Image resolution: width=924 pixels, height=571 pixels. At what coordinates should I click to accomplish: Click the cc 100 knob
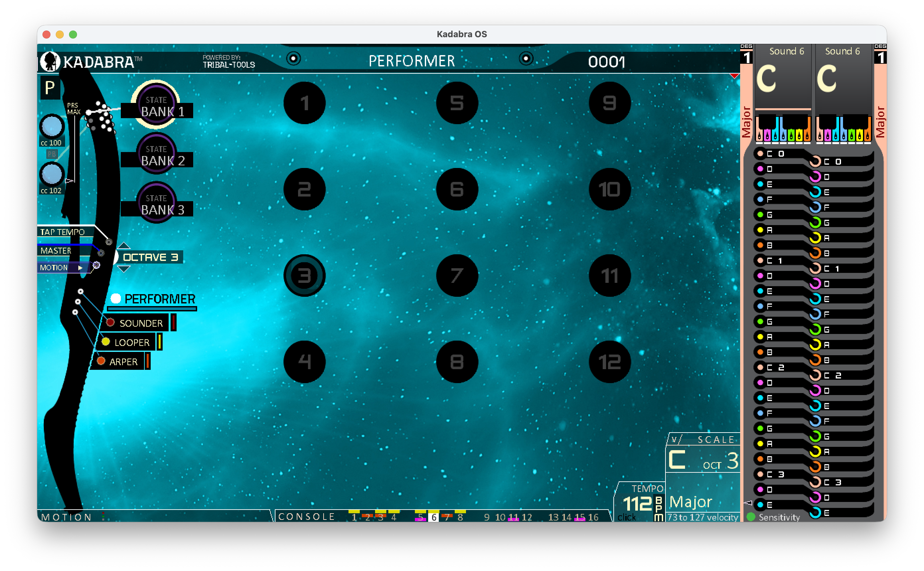(x=52, y=126)
